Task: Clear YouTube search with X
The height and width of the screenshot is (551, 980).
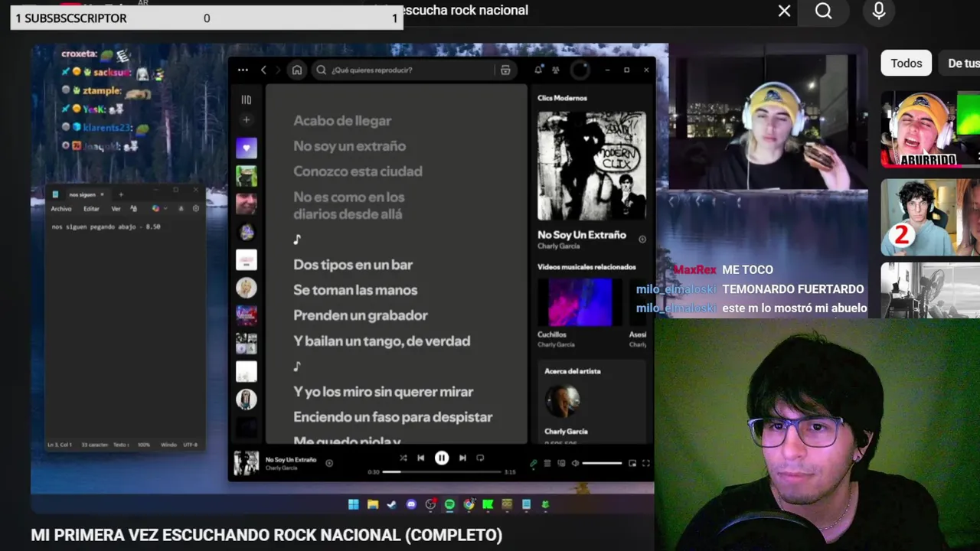Action: [x=784, y=11]
